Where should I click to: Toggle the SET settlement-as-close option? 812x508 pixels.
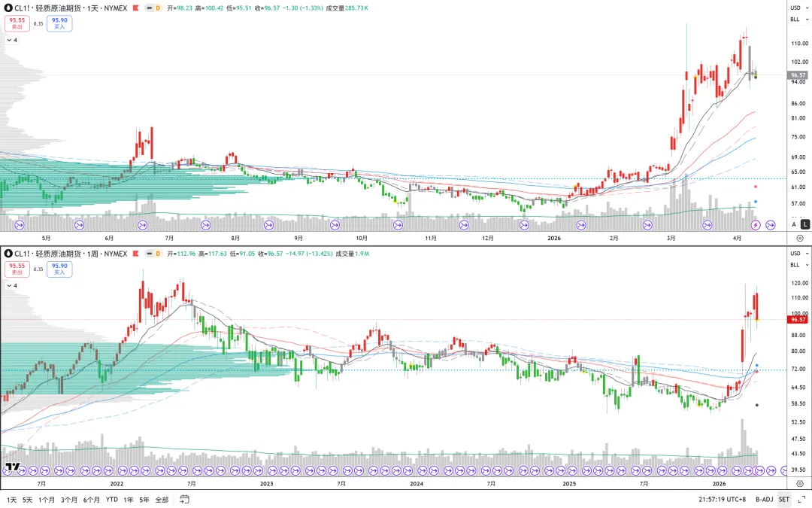coord(784,500)
